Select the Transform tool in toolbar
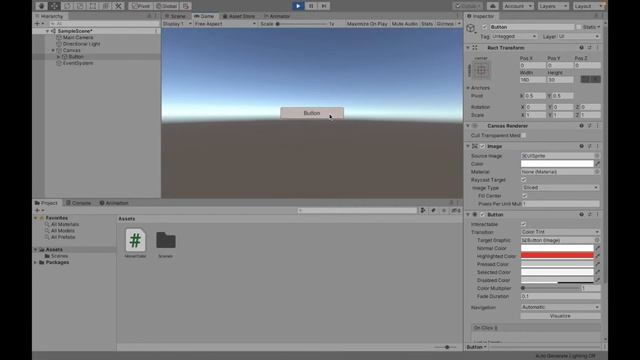The image size is (640, 360). click(x=106, y=6)
